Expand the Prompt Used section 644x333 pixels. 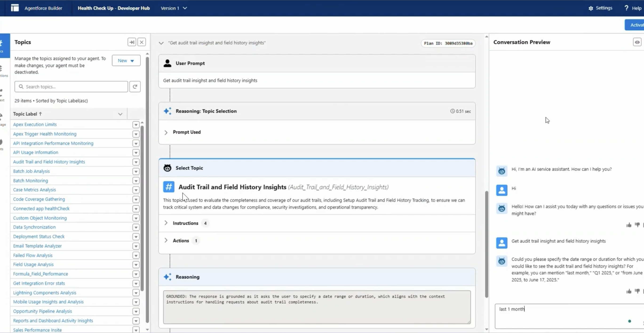pyautogui.click(x=166, y=132)
